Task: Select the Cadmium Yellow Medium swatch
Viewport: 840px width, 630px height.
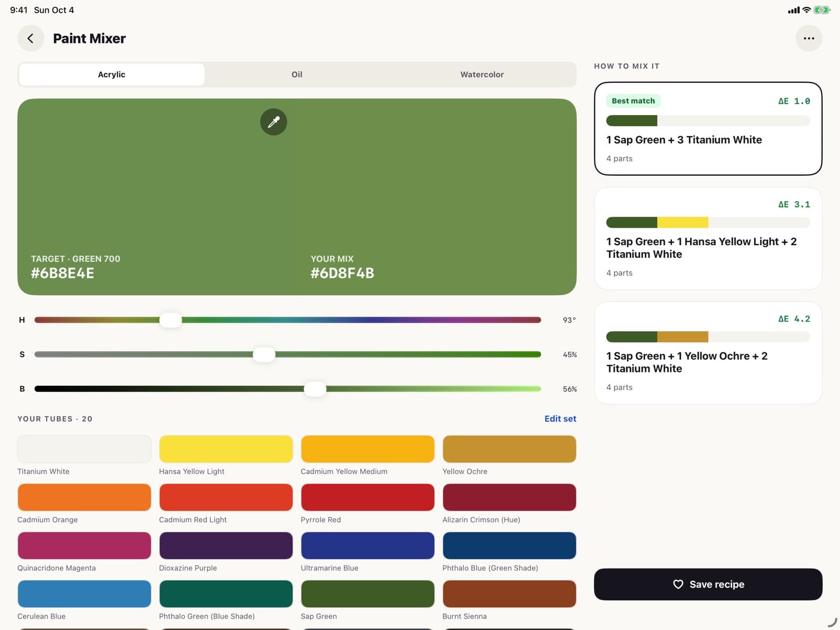Action: [367, 449]
